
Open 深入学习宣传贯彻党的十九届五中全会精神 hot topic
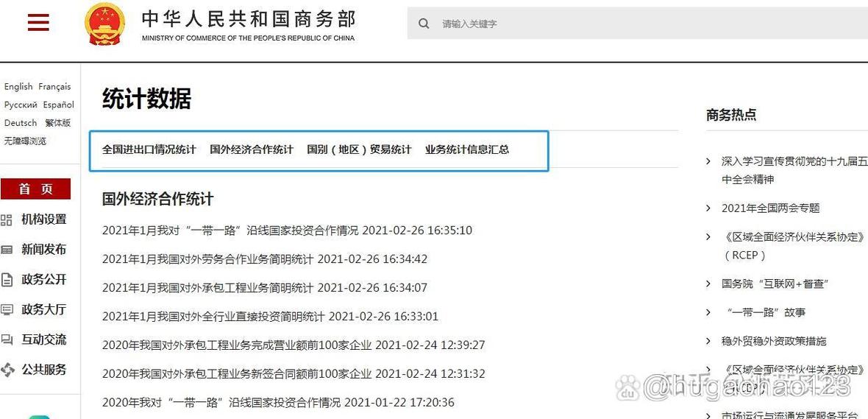click(794, 171)
